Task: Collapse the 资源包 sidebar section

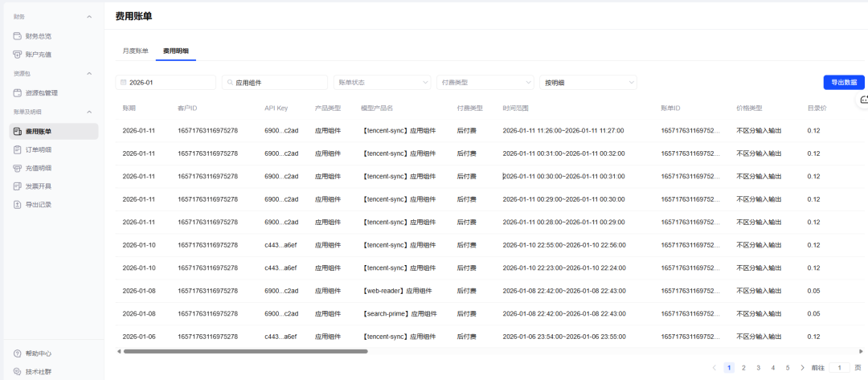Action: coord(89,74)
